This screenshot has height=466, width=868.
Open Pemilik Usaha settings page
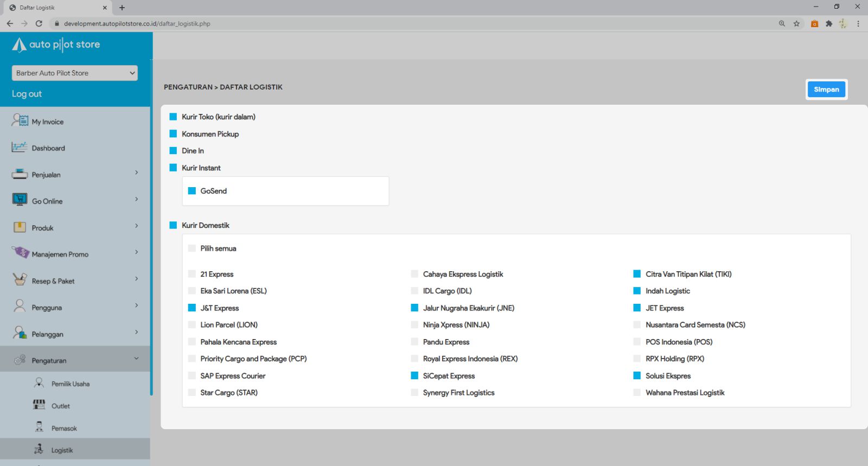70,384
